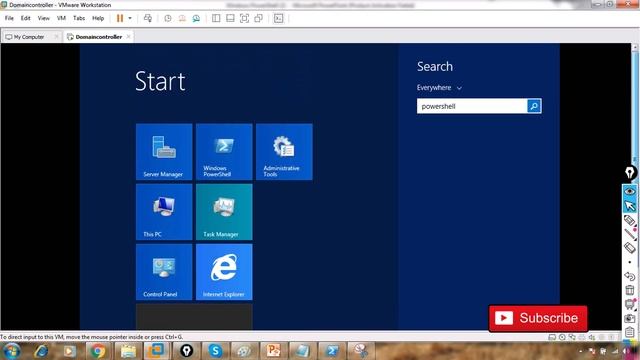
Task: Expand the power options dropdown arrow
Action: pyautogui.click(x=130, y=18)
